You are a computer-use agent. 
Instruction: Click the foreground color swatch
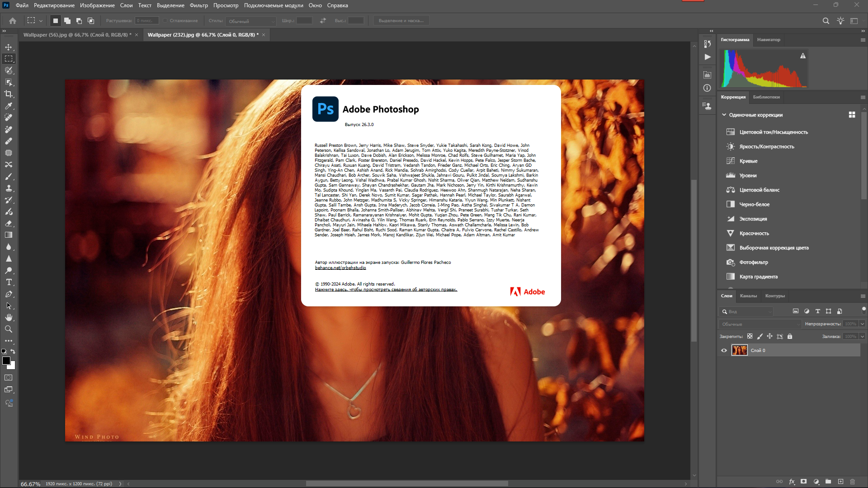coord(6,361)
